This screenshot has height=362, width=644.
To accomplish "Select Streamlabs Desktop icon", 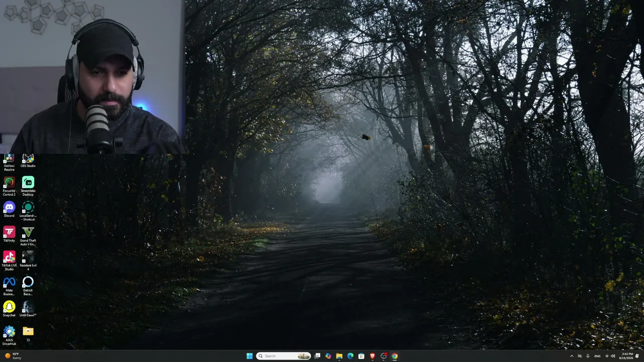I will coord(28,186).
